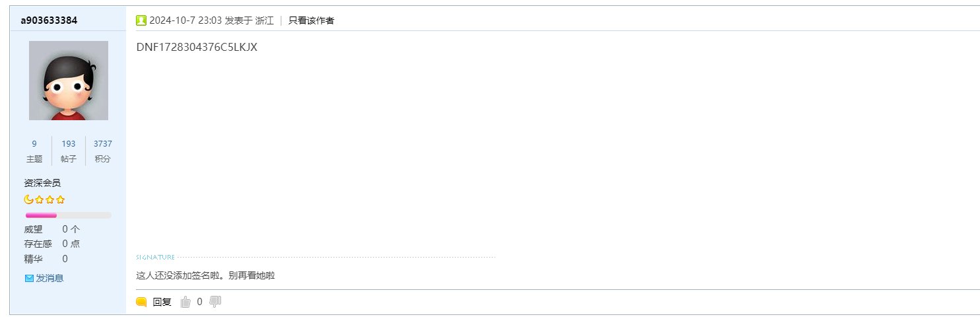980x317 pixels.
Task: Click the post text DNF1728304376C5LKJX
Action: point(197,47)
